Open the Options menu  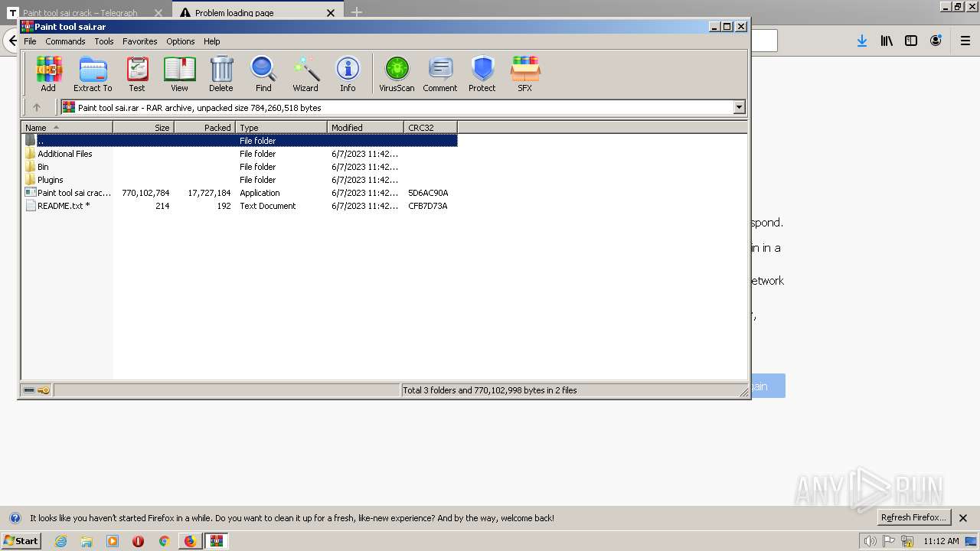pos(181,41)
